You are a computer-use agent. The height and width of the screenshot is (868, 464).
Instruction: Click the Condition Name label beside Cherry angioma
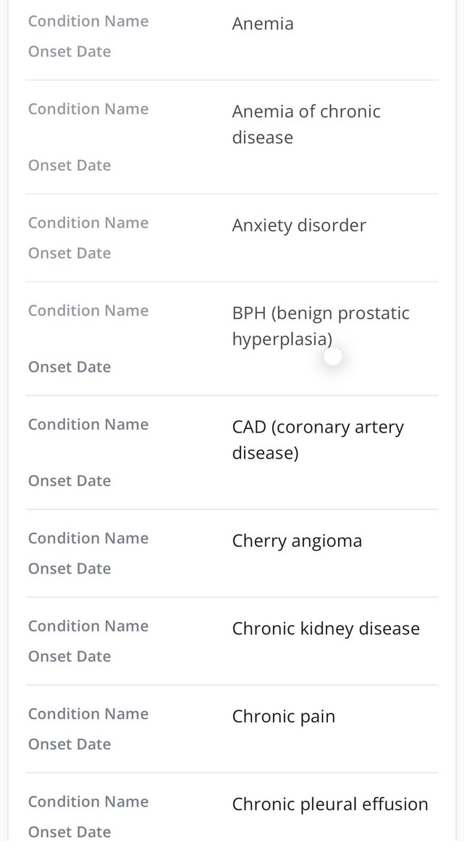click(88, 538)
